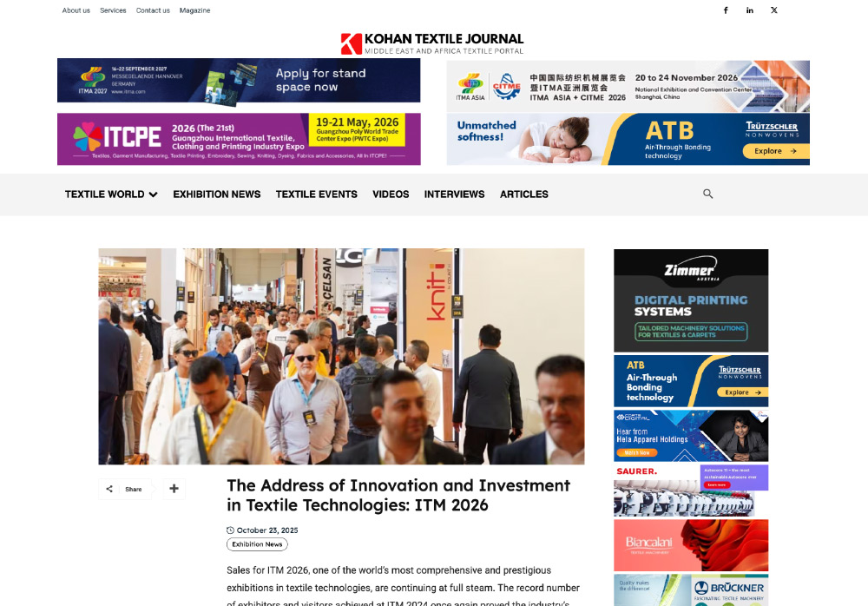Open the ITM 2026 article featured image

point(341,356)
